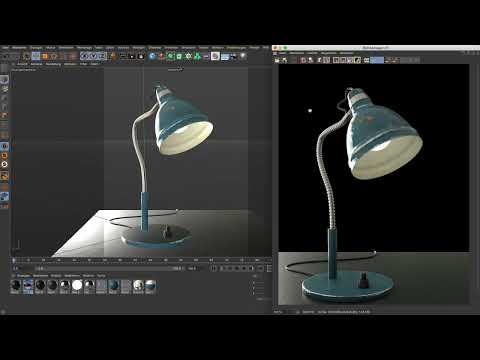Image resolution: width=480 pixels, height=360 pixels.
Task: Select the Rotate tool
Action: point(53,56)
